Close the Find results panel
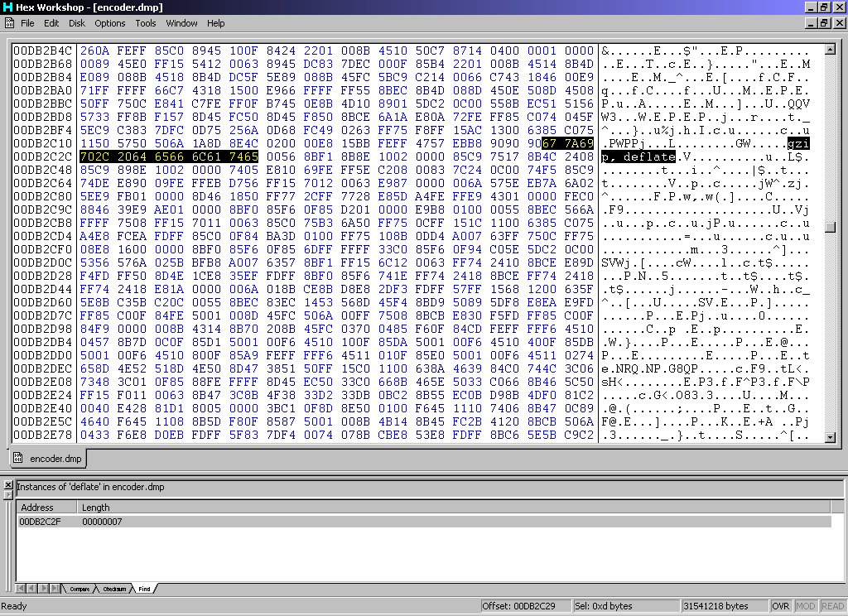This screenshot has width=848, height=616. coord(8,484)
